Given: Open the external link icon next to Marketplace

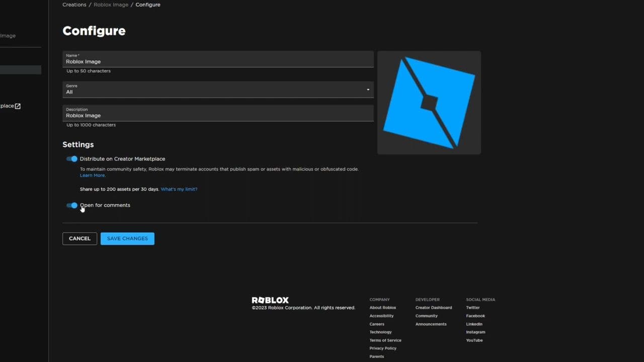Looking at the screenshot, I should coord(17,106).
